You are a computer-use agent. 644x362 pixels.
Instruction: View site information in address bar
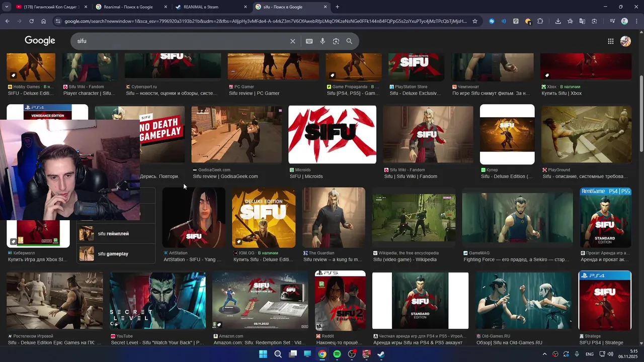58,21
